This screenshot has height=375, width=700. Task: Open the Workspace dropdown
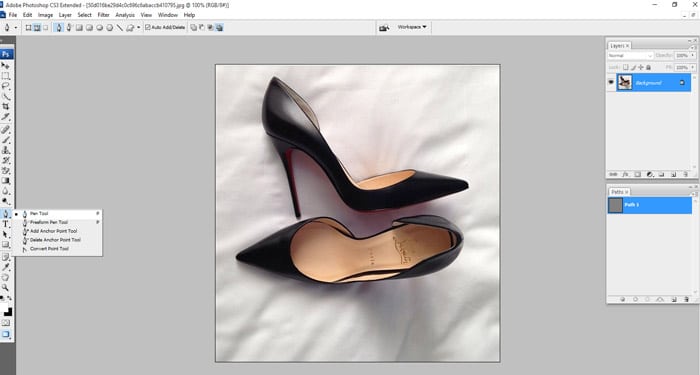click(x=412, y=27)
